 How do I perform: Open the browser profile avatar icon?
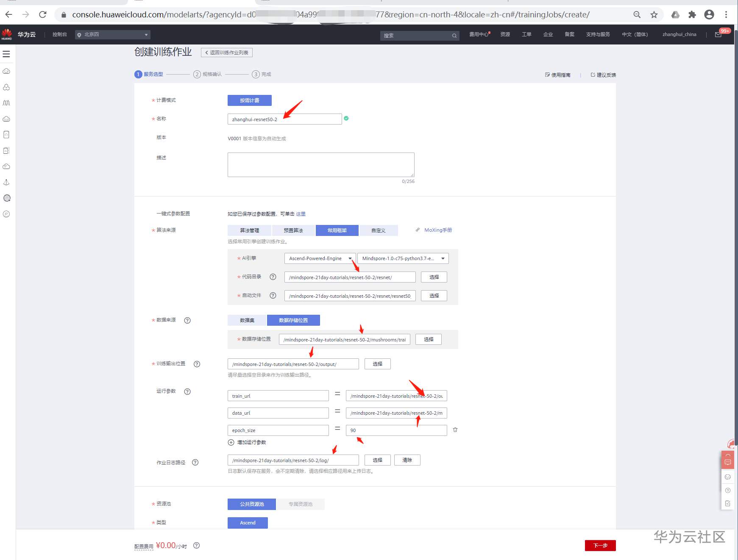pyautogui.click(x=709, y=15)
